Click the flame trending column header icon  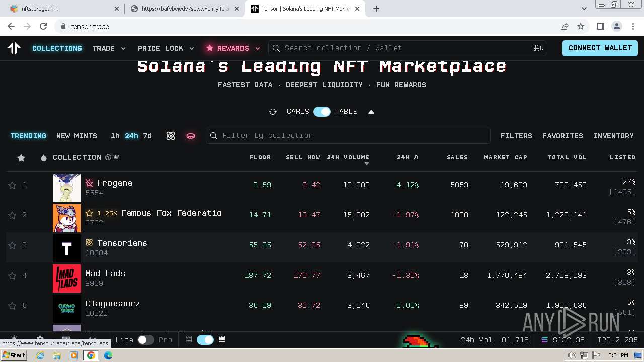(44, 158)
